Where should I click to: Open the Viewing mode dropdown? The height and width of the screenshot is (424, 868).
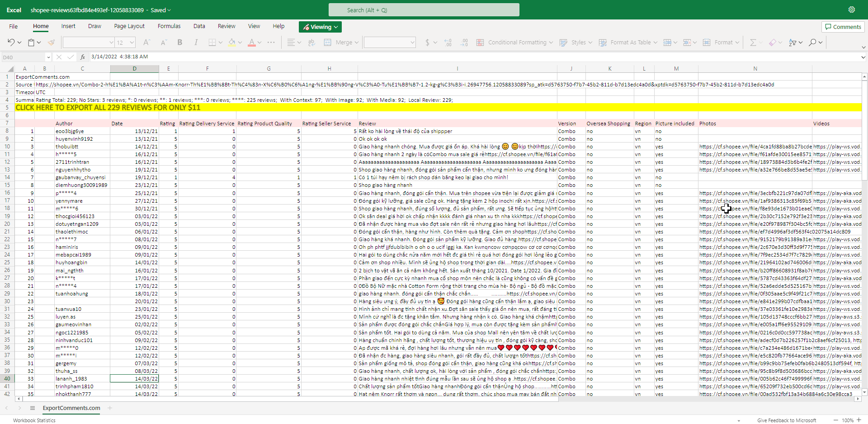tap(320, 27)
